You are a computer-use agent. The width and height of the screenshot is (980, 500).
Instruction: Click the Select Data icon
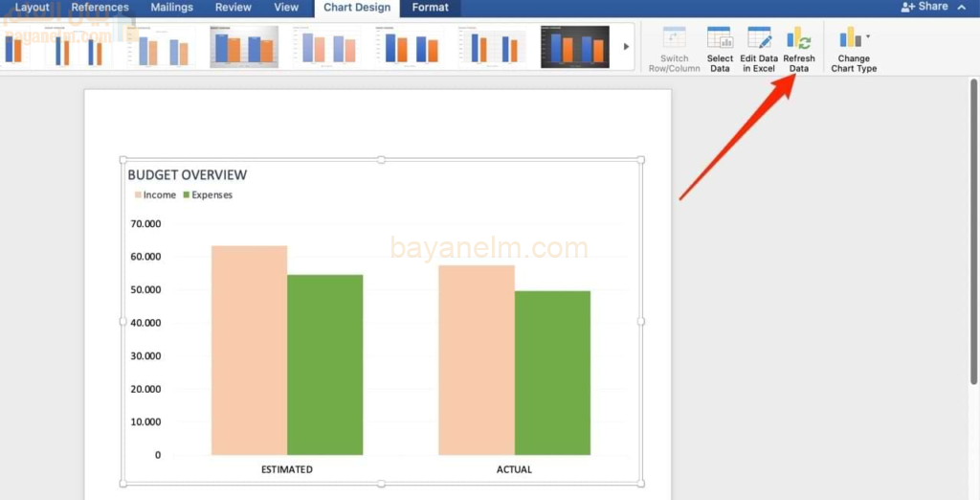tap(720, 39)
